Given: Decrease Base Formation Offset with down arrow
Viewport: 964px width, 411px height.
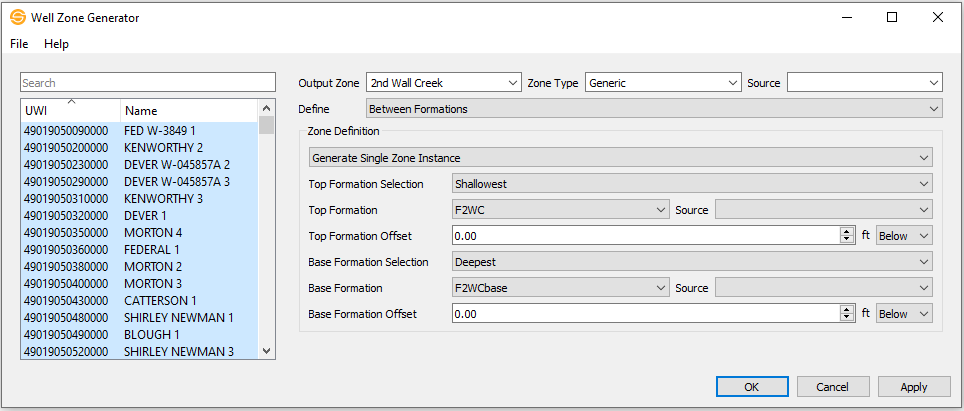Looking at the screenshot, I should [847, 318].
